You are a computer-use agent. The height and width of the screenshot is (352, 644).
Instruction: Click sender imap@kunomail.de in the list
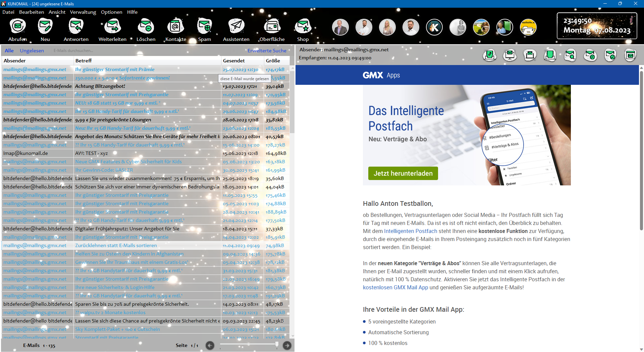25,153
